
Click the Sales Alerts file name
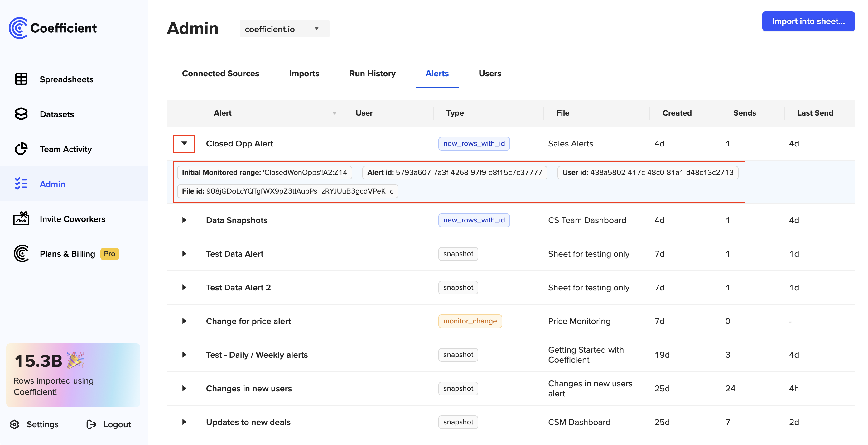click(570, 144)
